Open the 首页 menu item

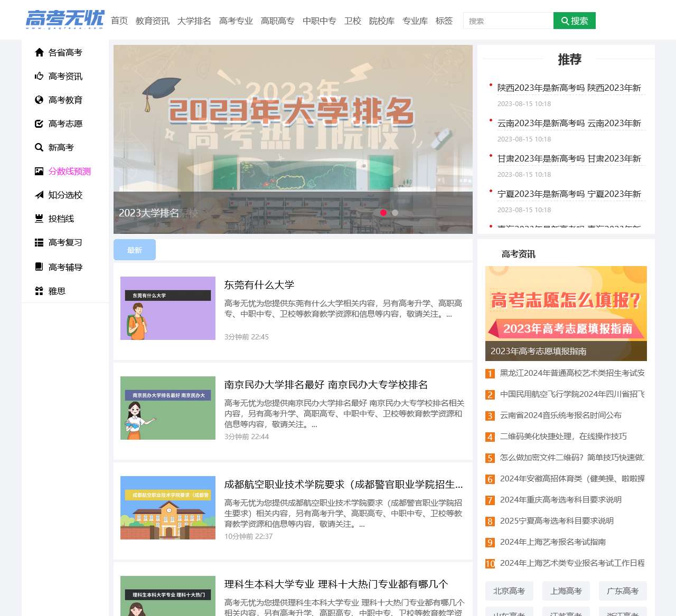(119, 21)
